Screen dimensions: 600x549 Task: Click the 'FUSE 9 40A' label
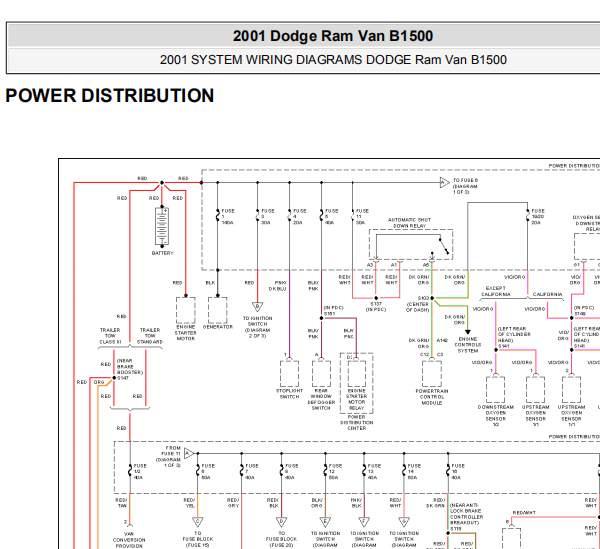coord(291,472)
